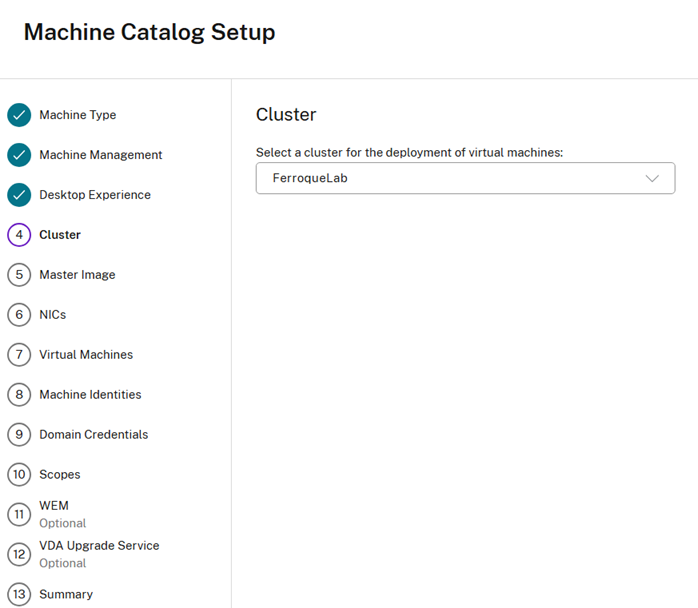Go to the Master Image step
698x608 pixels.
(x=77, y=275)
